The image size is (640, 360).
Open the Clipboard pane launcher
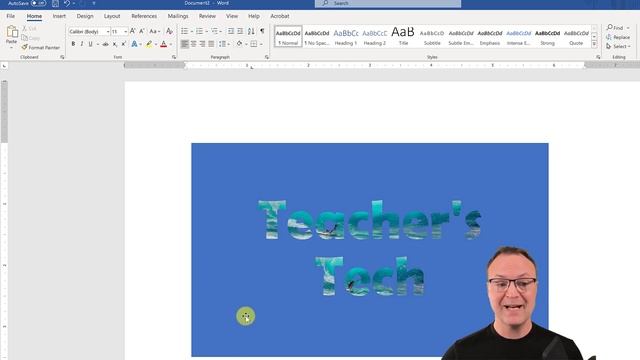click(62, 57)
